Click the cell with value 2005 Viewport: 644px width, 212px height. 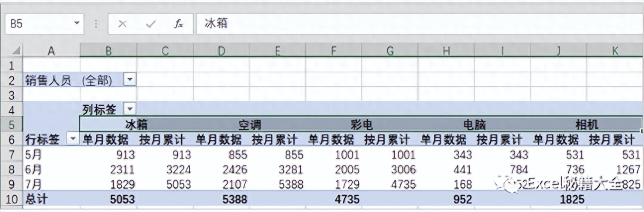tap(333, 170)
